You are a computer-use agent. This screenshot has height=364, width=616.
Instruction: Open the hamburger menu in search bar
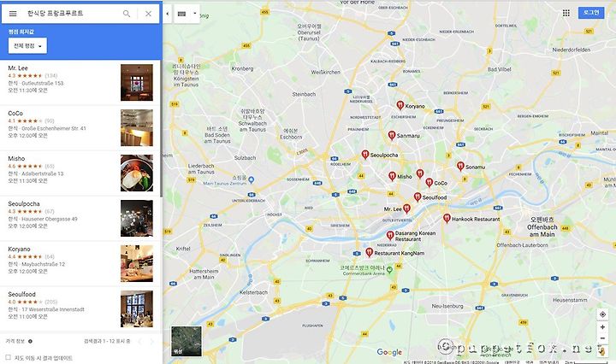13,14
